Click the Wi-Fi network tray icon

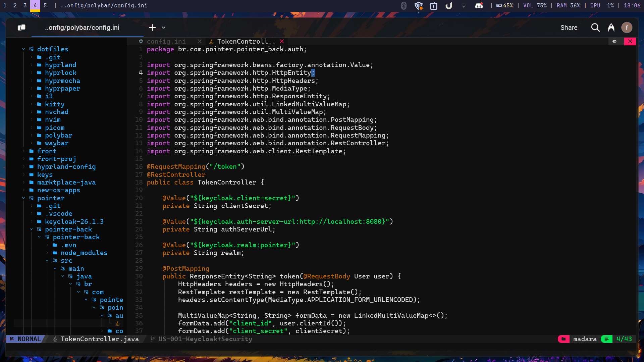(464, 6)
